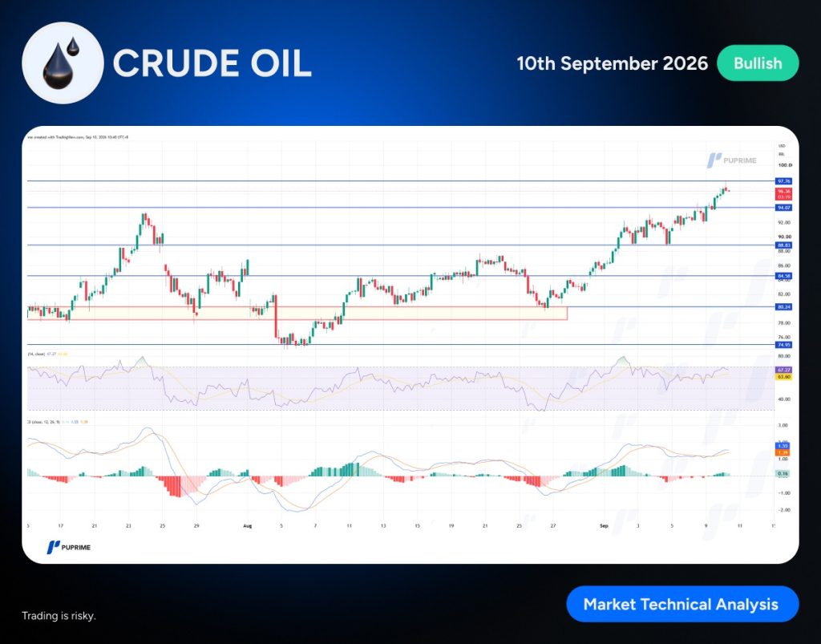The width and height of the screenshot is (821, 644).
Task: Click the date 10th September 2026
Action: [x=612, y=63]
